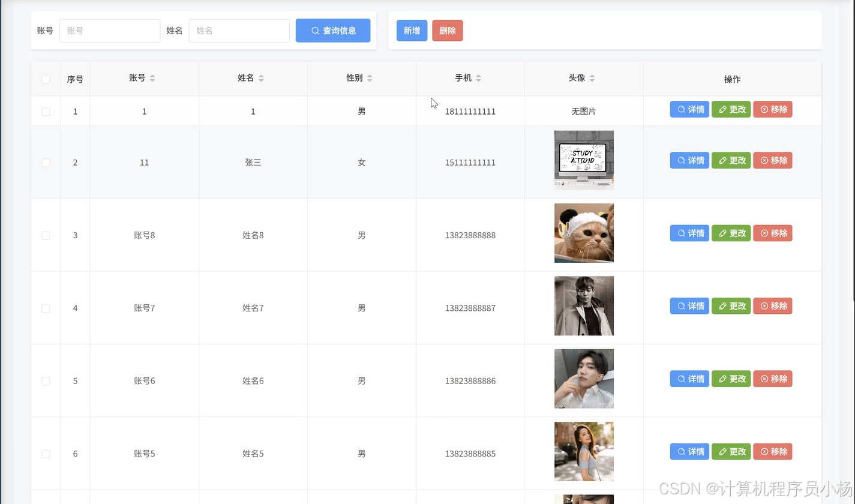Viewport: 855px width, 504px height.
Task: Click phone number 15111111111
Action: [x=470, y=163]
